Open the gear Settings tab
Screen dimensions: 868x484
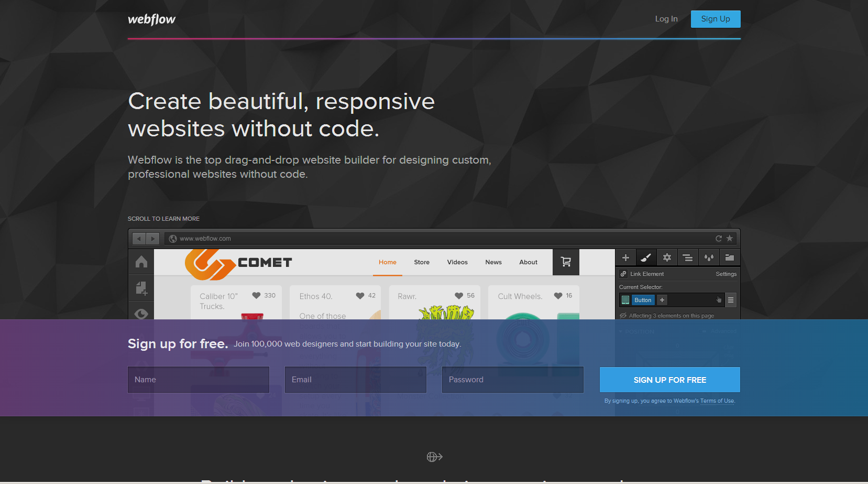667,257
